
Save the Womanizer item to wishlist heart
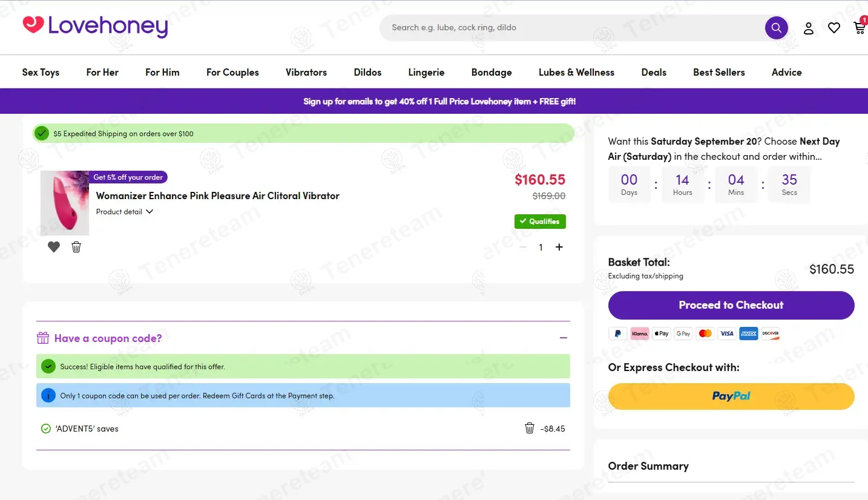click(x=54, y=247)
